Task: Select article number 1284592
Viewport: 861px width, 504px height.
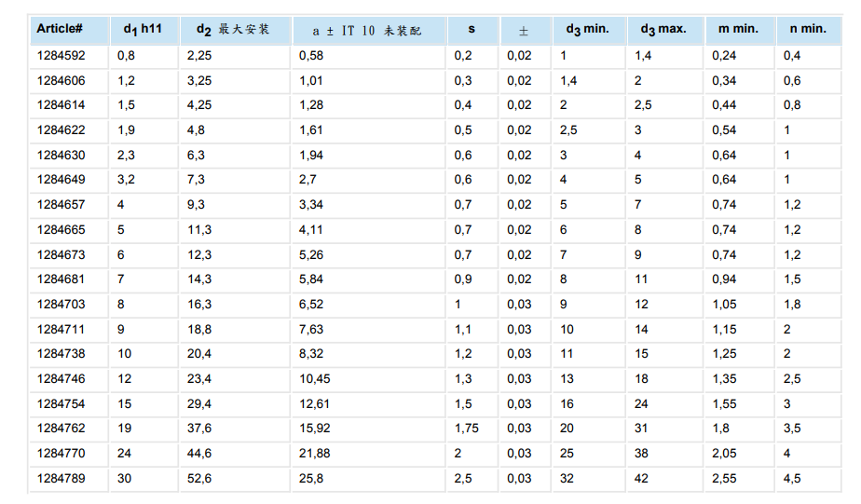Action: pyautogui.click(x=61, y=56)
